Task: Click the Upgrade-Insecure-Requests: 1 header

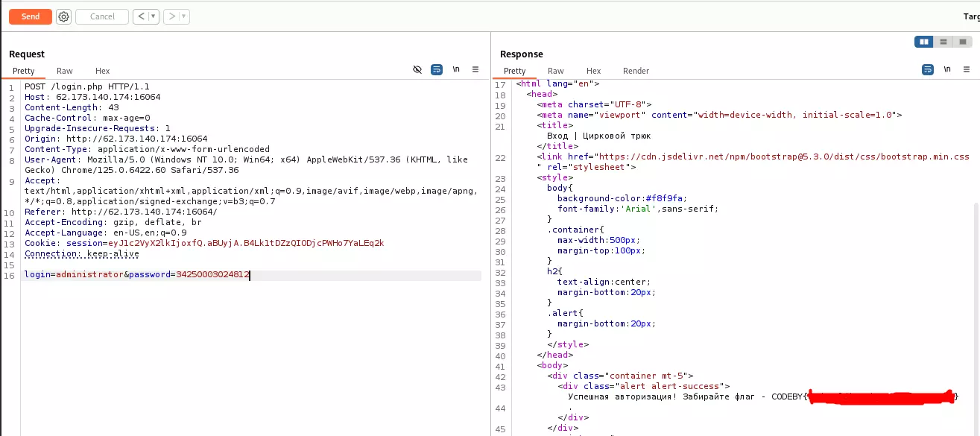Action: (98, 128)
